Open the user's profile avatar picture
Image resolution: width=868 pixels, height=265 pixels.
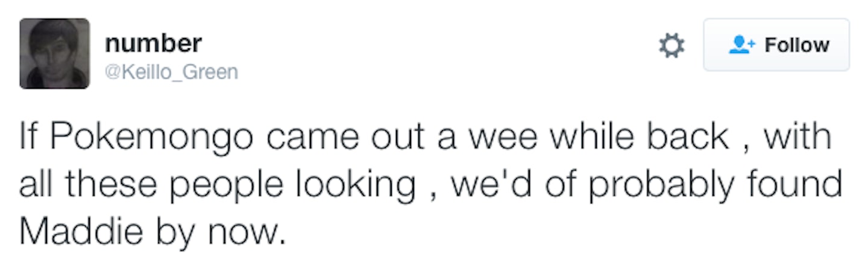pos(54,53)
